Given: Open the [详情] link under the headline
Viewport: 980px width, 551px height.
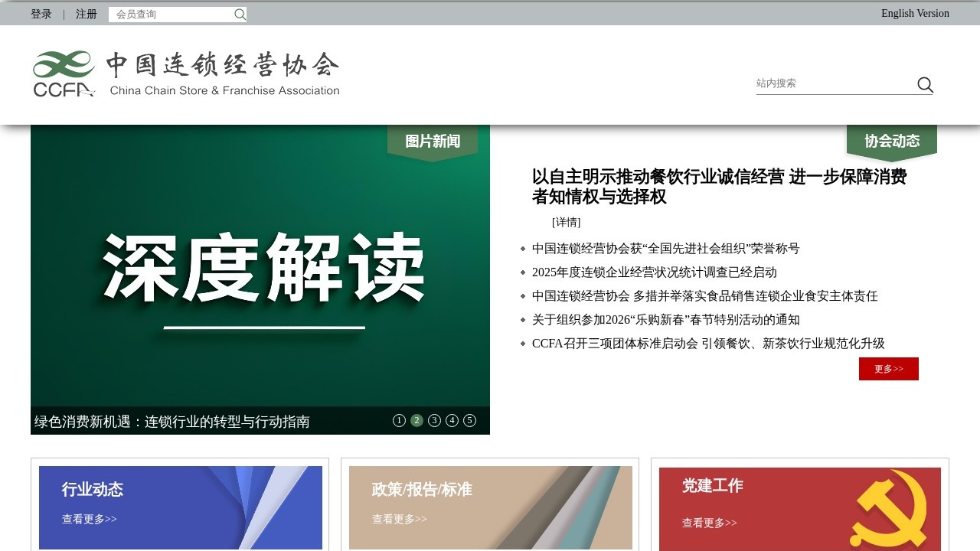Looking at the screenshot, I should 567,222.
